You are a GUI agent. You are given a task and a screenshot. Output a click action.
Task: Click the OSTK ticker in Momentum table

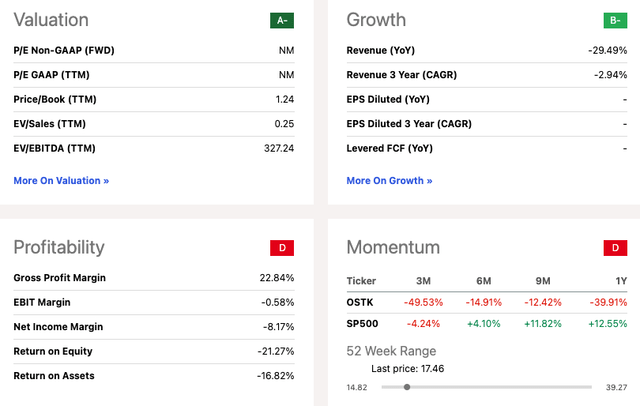pos(361,304)
